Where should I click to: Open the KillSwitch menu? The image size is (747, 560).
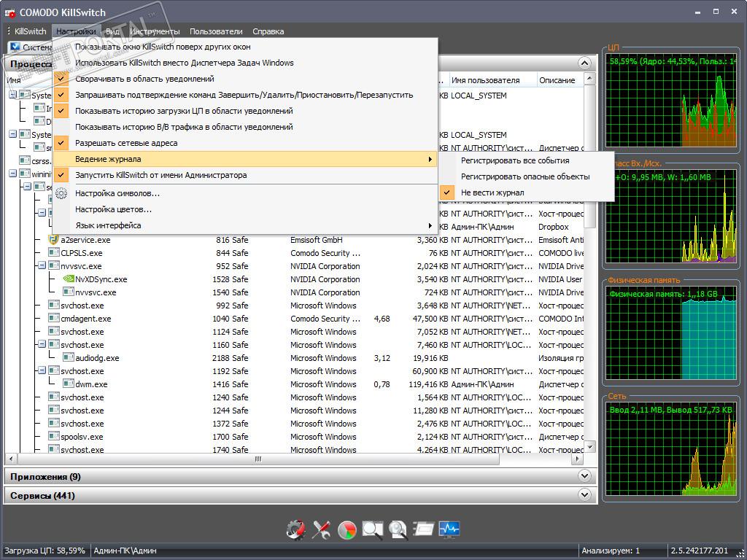coord(30,31)
